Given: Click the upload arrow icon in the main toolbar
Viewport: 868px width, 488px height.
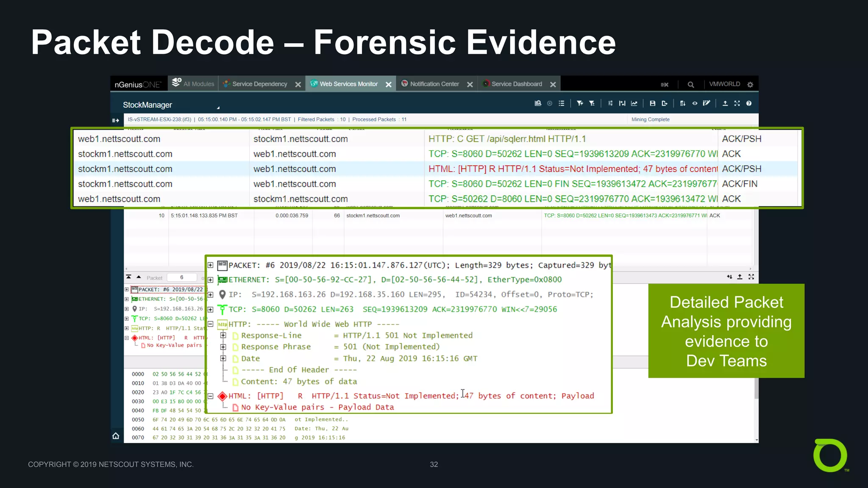Looking at the screenshot, I should click(x=725, y=103).
